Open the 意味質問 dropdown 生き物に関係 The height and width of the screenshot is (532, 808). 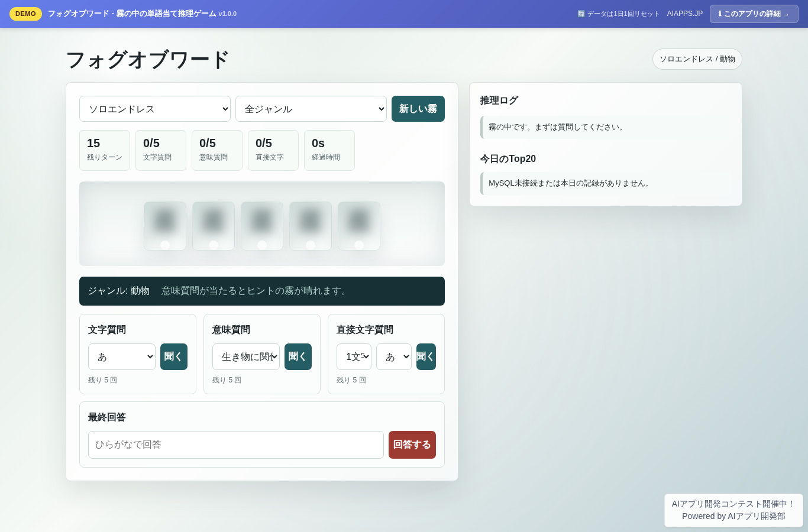click(246, 356)
